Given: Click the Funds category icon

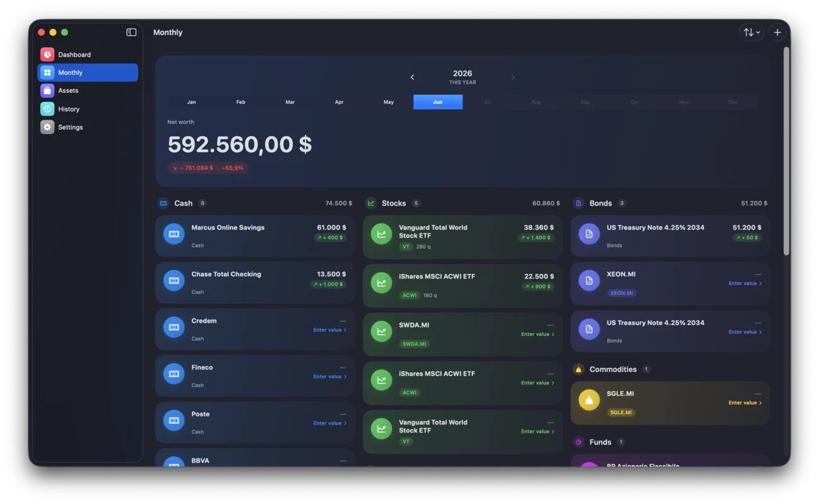Looking at the screenshot, I should [578, 442].
